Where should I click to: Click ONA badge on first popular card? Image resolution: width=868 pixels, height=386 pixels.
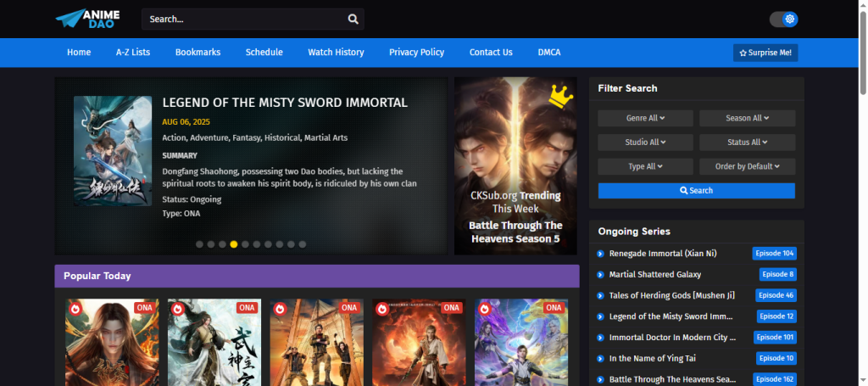[144, 308]
